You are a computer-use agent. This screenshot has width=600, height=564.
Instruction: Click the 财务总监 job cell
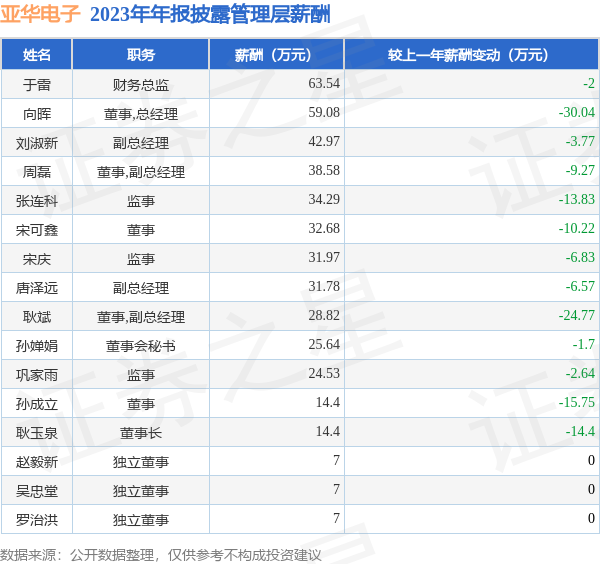(141, 85)
